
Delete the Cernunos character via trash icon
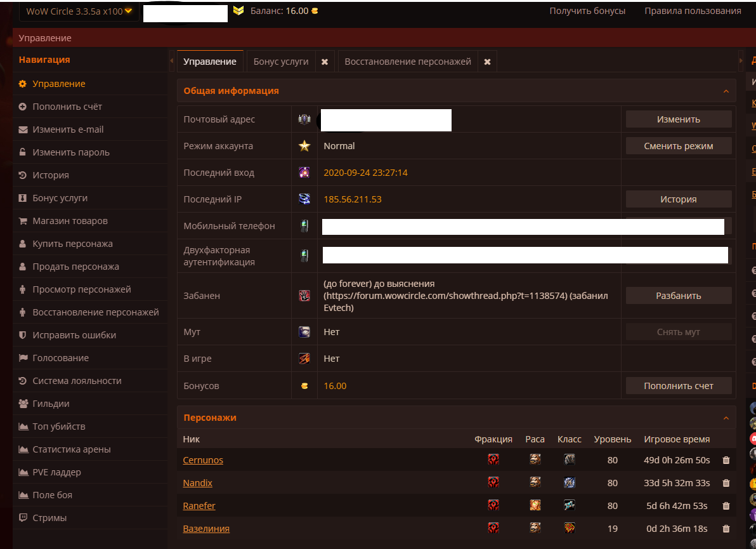pyautogui.click(x=726, y=460)
